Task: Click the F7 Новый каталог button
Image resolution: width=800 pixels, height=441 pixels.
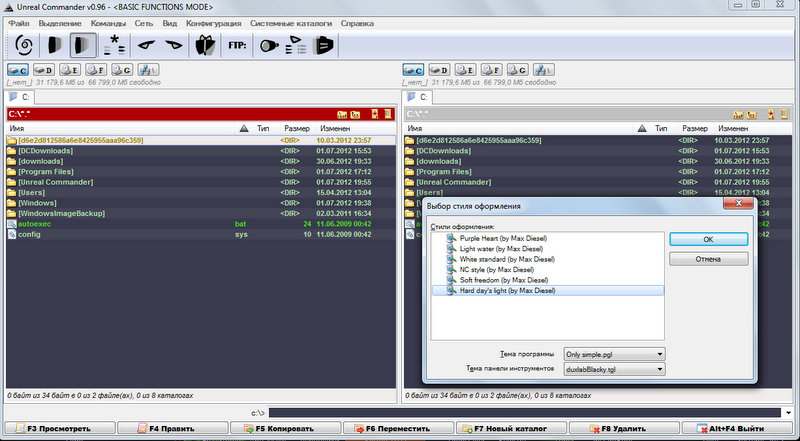Action: click(x=511, y=429)
